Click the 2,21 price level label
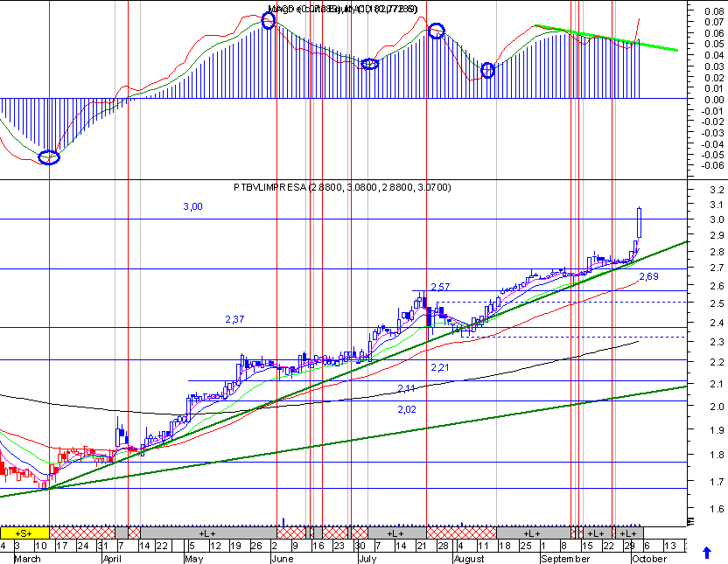 point(440,367)
